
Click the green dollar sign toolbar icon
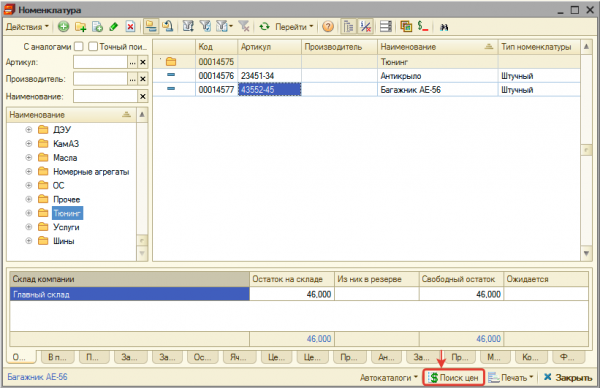tap(423, 26)
